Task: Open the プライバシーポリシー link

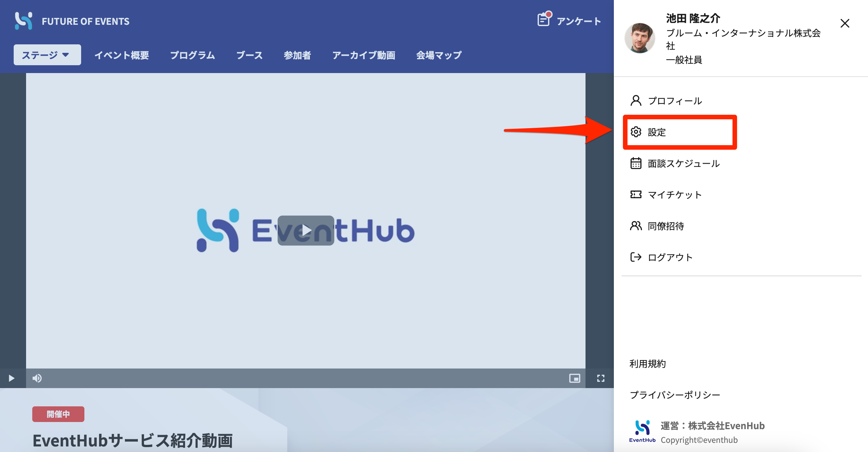Action: tap(674, 395)
